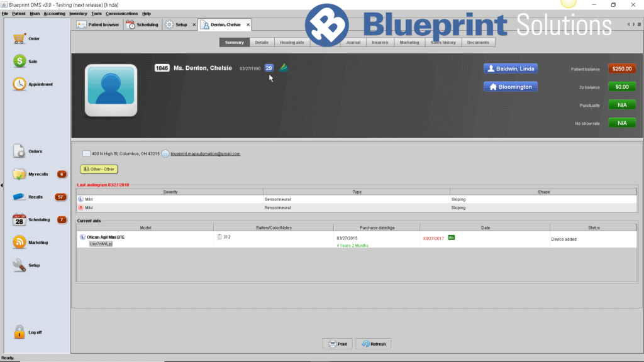
Task: Click the tab list dropdown at top right
Action: (639, 25)
